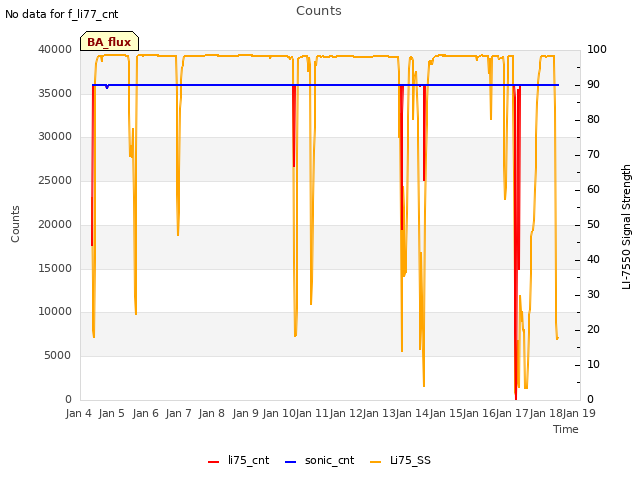Click the orange Li75_SS legend swatch
Viewport: 640px width, 480px height.
point(375,462)
